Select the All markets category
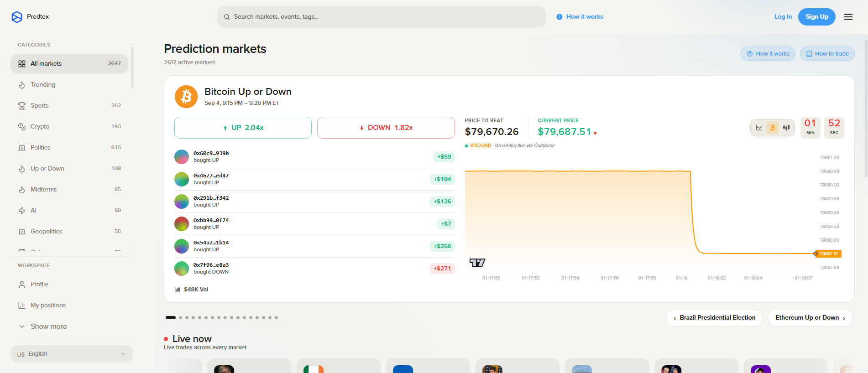 [69, 64]
